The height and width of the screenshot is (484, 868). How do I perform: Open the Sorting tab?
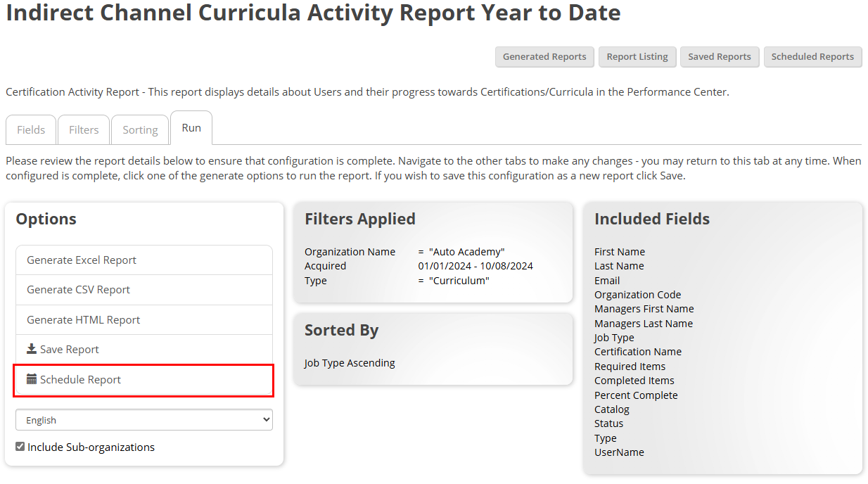[140, 129]
